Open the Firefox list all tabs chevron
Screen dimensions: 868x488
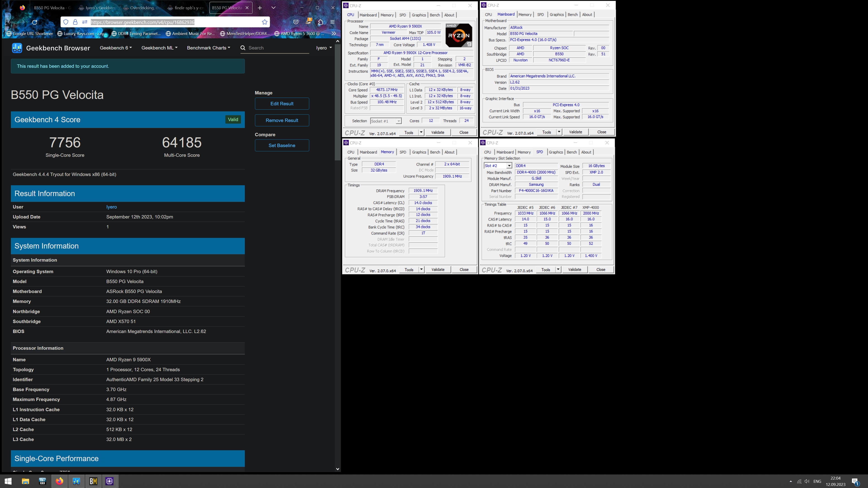[273, 8]
